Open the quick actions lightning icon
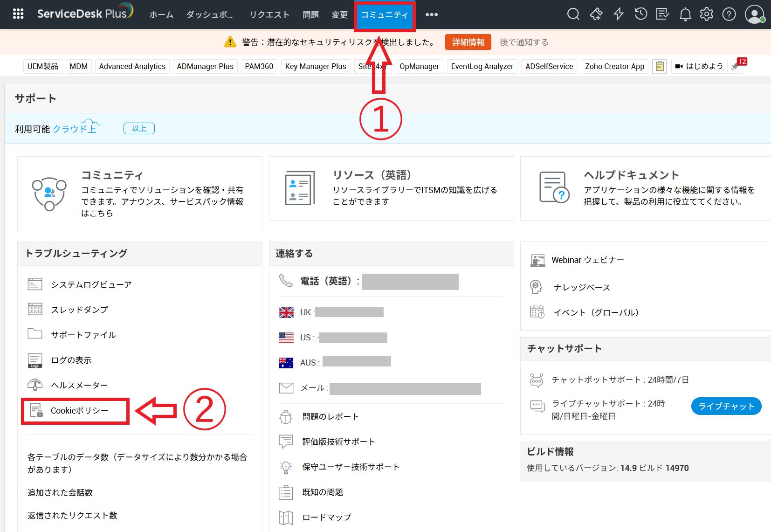This screenshot has height=532, width=771. coord(619,14)
